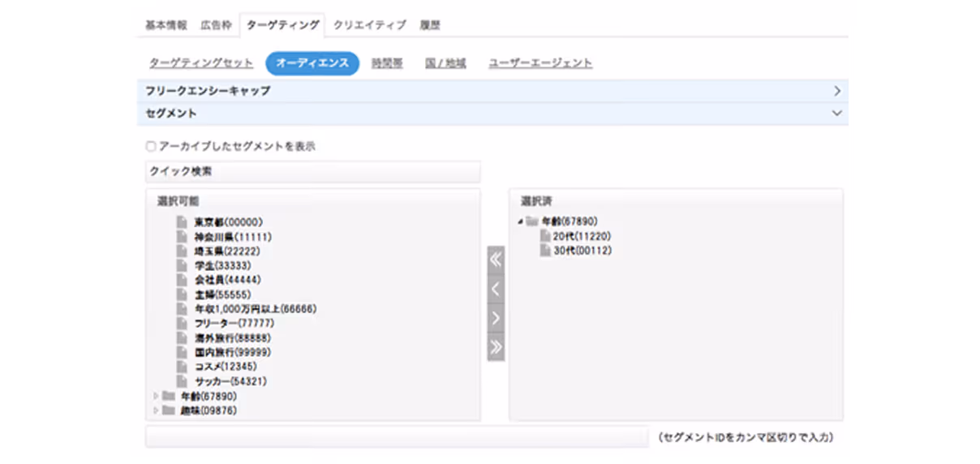Click the move-all-right double arrow button
This screenshot has width=980, height=464.
coord(496,347)
